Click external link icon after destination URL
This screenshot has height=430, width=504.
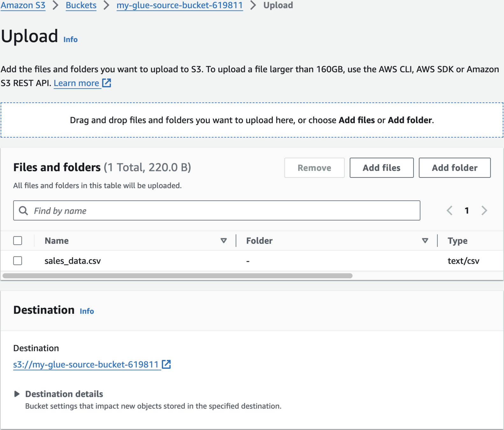click(x=166, y=364)
